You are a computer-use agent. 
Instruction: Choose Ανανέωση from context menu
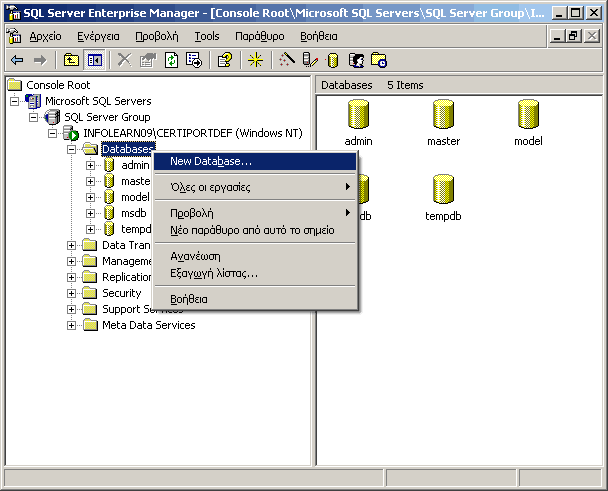[x=255, y=256]
